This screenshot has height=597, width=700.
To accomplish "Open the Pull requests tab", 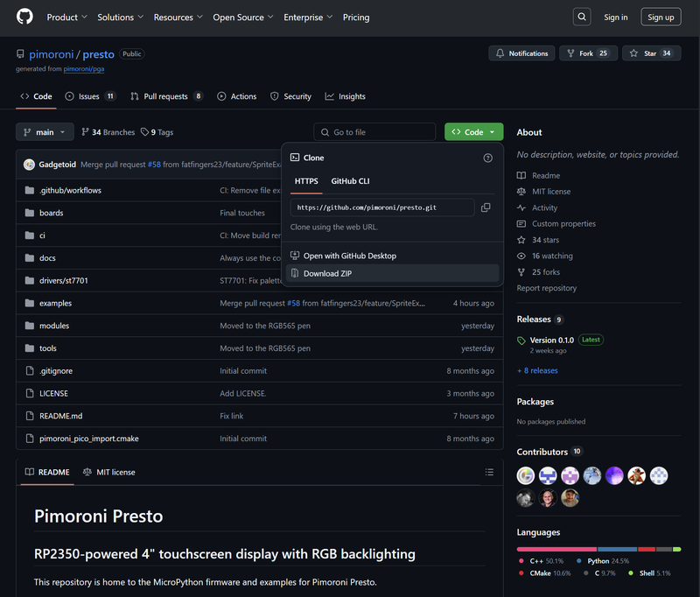I will (x=166, y=96).
